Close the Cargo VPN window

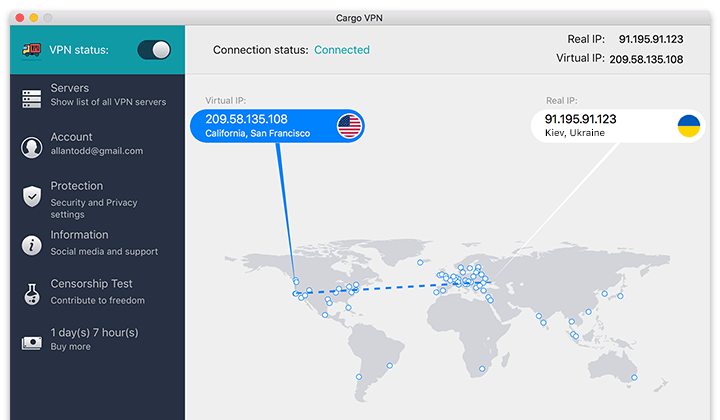point(20,18)
